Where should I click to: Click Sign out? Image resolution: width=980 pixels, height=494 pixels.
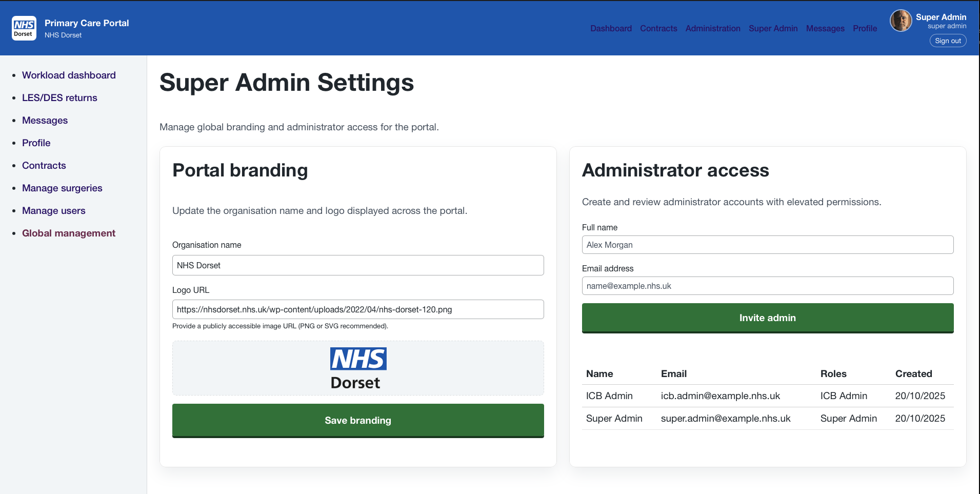[x=948, y=41]
